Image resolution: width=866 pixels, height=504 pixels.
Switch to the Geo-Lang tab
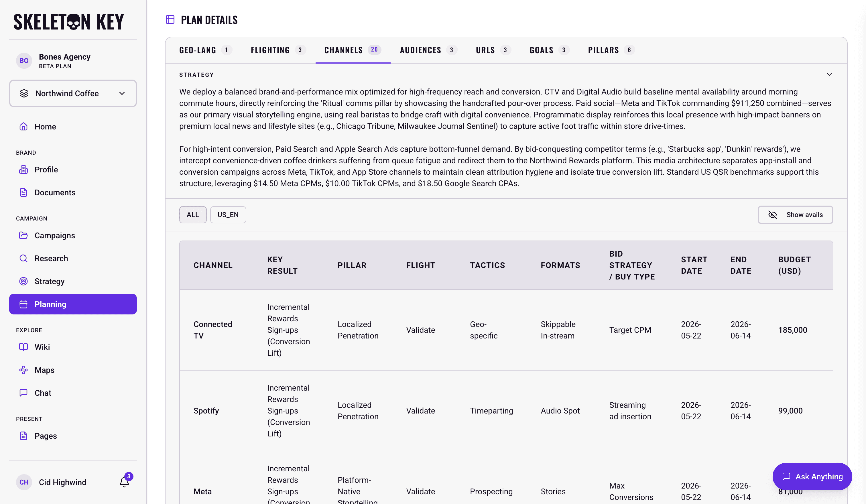tap(206, 50)
